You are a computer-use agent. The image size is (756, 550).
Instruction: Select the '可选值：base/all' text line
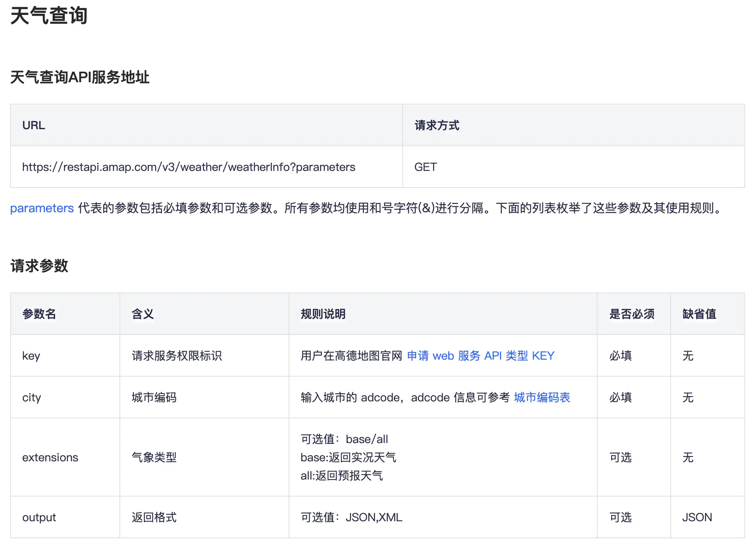click(x=344, y=439)
